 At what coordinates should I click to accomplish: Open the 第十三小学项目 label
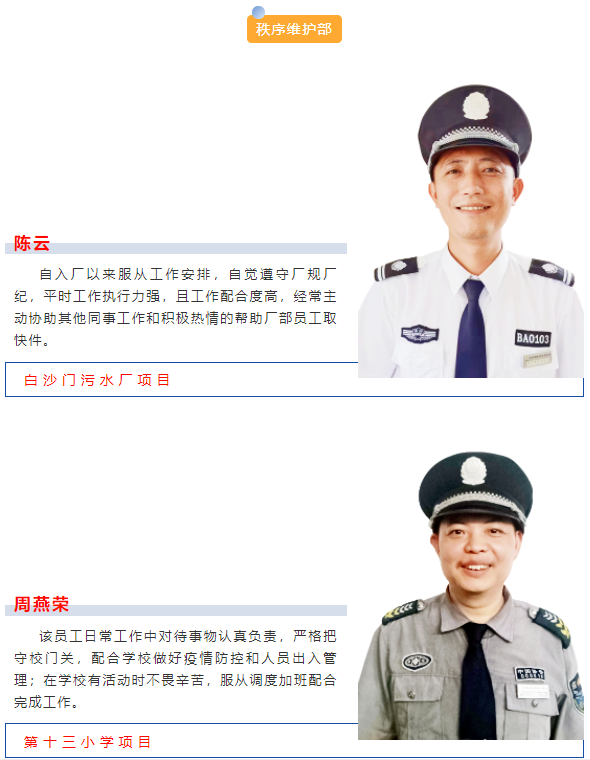point(88,742)
